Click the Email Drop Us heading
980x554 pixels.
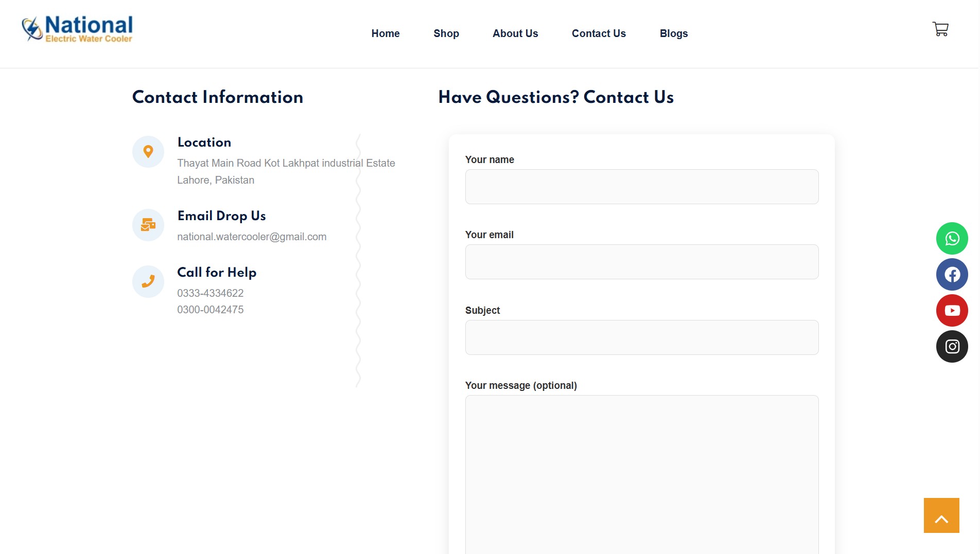[x=222, y=216]
